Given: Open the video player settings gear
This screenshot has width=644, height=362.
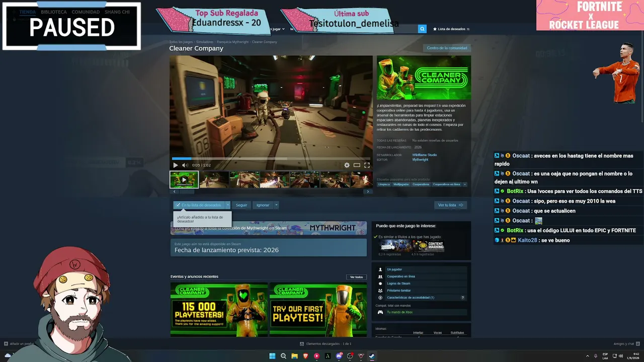Looking at the screenshot, I should point(347,165).
